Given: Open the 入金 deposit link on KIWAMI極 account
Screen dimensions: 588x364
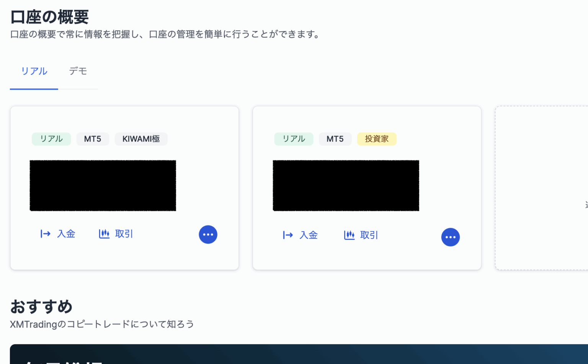Looking at the screenshot, I should click(x=67, y=234).
